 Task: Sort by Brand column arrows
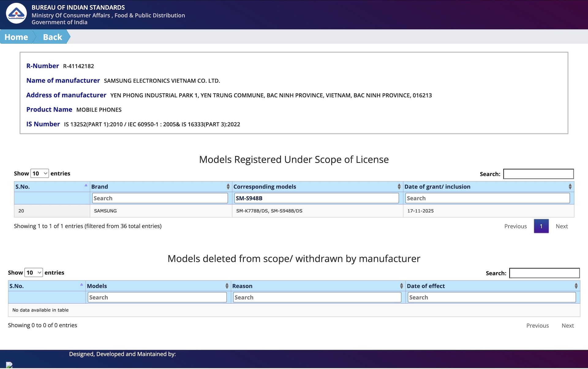[228, 187]
